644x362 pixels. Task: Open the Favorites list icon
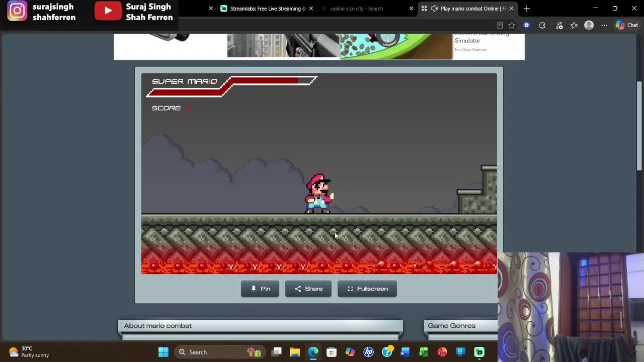574,25
